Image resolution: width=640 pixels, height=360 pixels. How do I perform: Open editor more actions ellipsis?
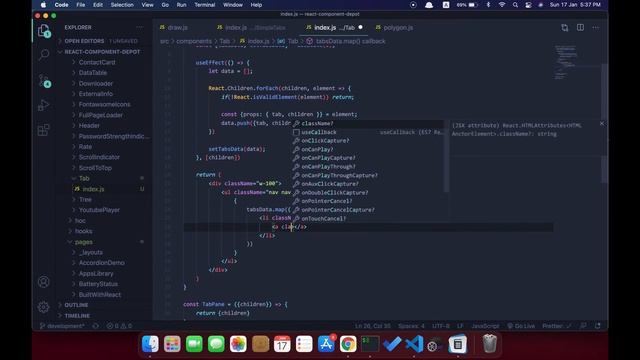click(596, 28)
